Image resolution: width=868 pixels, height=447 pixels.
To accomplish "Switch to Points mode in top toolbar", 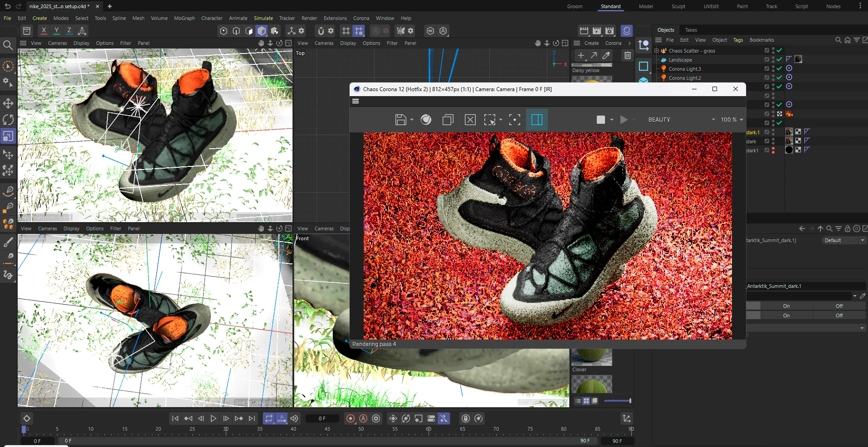I will pyautogui.click(x=223, y=31).
